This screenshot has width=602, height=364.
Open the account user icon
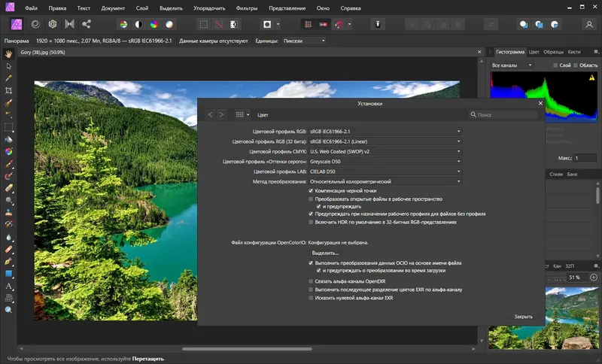coord(589,25)
